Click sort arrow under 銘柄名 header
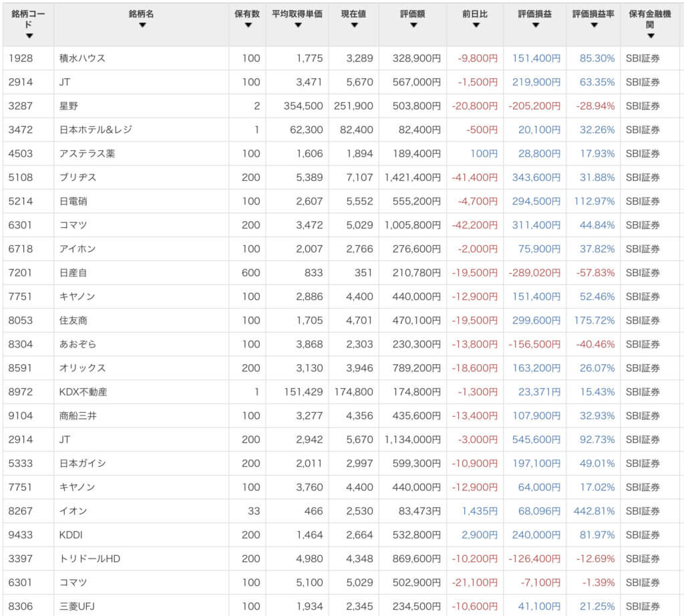Viewport: 684px width, 616px height. (142, 25)
